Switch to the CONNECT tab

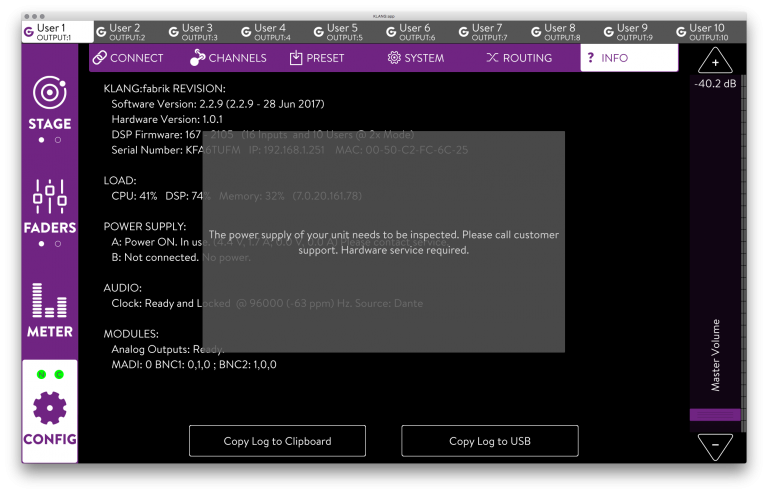(128, 58)
